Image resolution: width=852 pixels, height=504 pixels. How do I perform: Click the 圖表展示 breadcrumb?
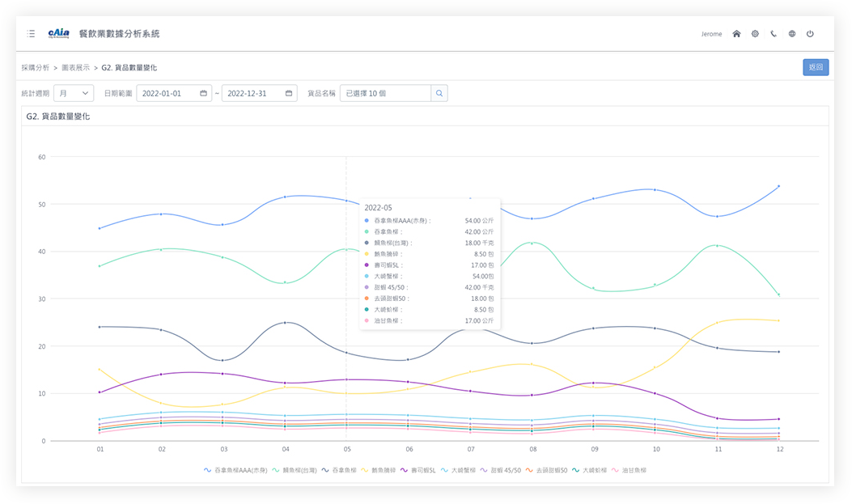[75, 68]
